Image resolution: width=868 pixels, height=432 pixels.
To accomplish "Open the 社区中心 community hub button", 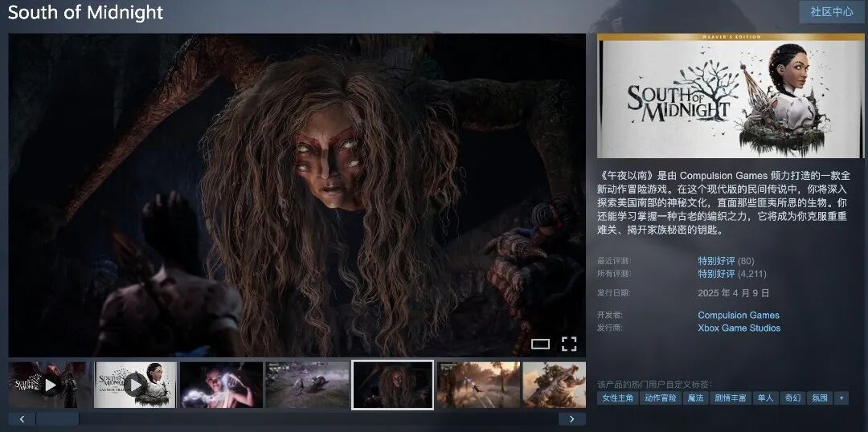I will click(x=832, y=11).
